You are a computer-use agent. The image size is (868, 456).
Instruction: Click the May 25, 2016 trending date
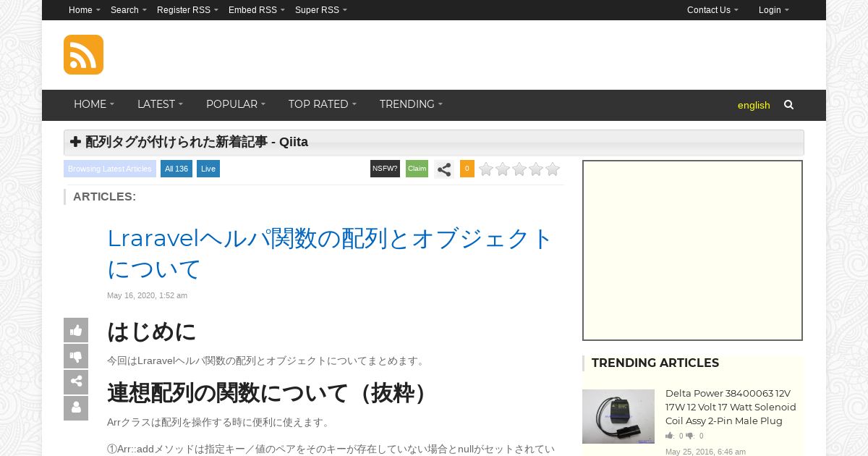click(705, 452)
